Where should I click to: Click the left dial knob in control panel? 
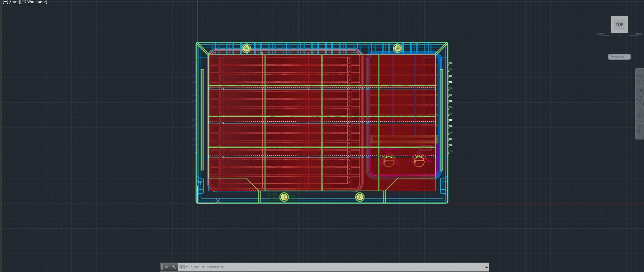[388, 161]
